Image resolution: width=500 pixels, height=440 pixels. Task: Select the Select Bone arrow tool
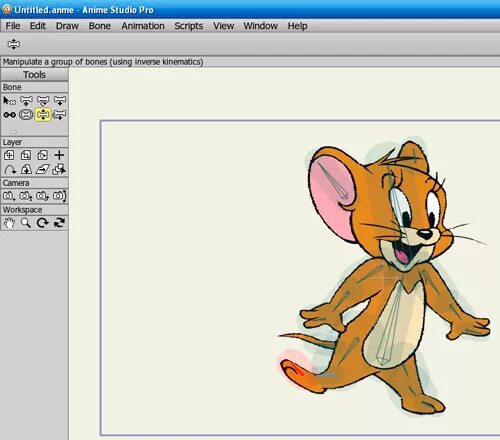point(9,100)
